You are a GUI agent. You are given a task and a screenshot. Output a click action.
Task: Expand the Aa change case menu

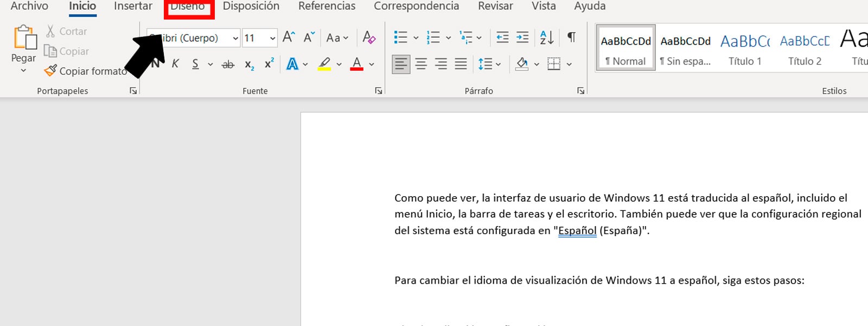pos(337,38)
